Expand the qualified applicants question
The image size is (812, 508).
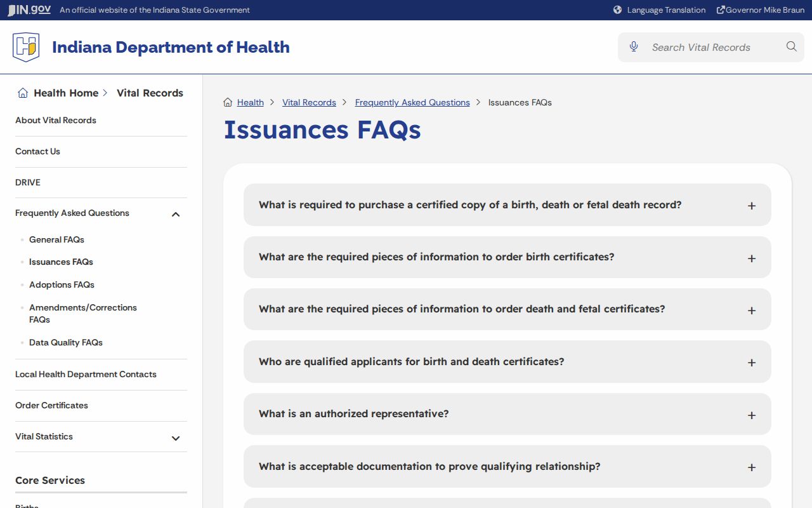coord(507,362)
